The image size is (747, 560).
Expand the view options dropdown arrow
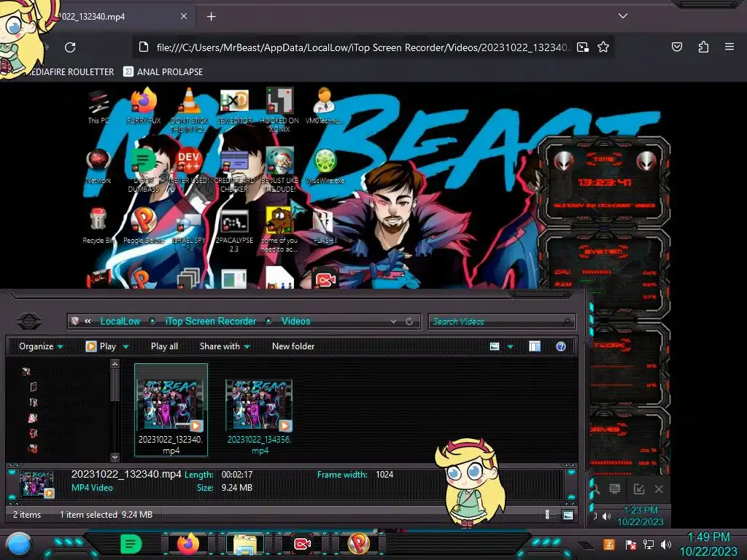tap(510, 346)
